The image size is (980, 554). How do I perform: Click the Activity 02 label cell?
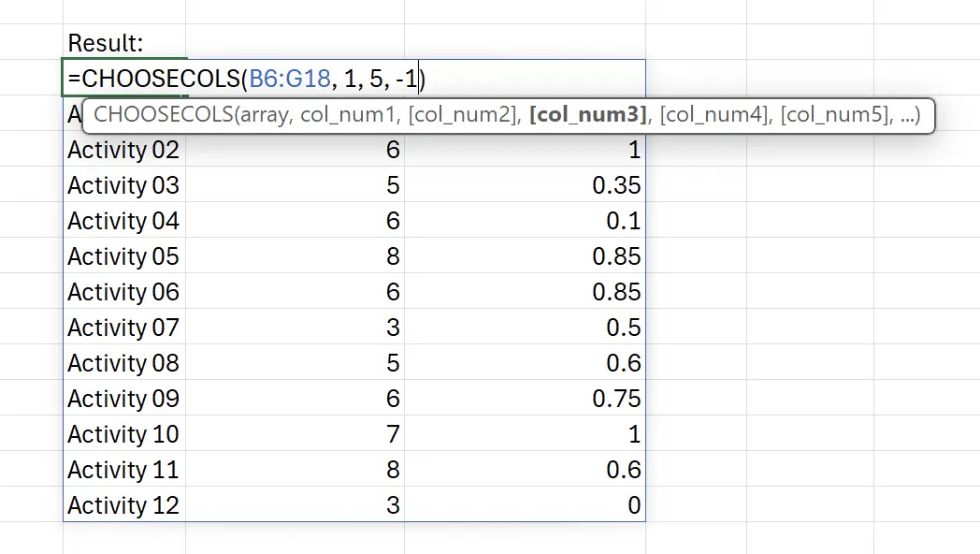(x=122, y=150)
